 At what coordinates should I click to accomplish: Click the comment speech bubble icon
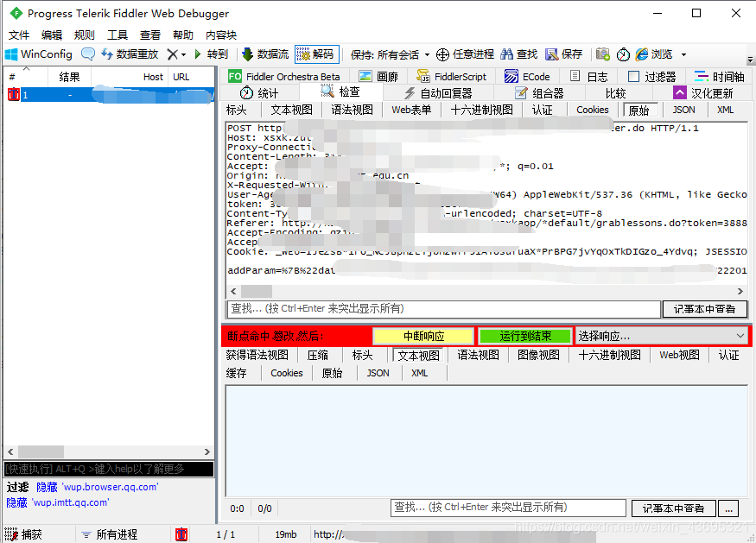pos(88,54)
